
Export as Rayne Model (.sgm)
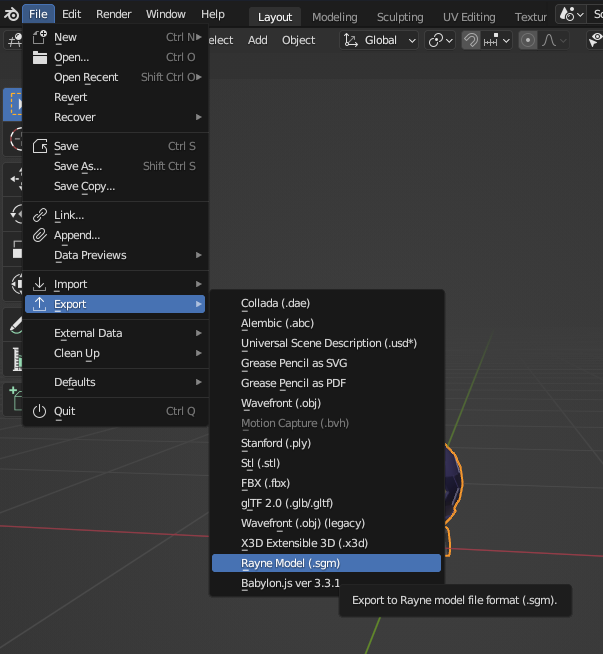point(326,563)
